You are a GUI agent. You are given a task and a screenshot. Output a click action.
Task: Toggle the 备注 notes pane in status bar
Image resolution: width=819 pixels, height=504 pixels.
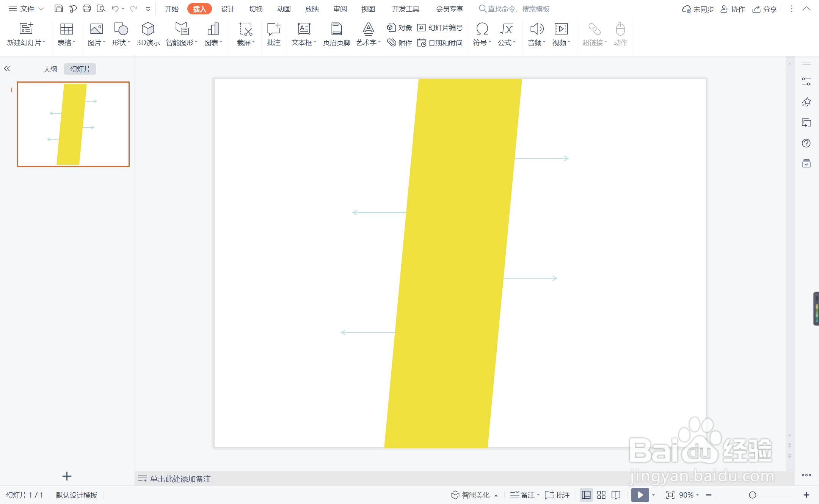click(523, 495)
